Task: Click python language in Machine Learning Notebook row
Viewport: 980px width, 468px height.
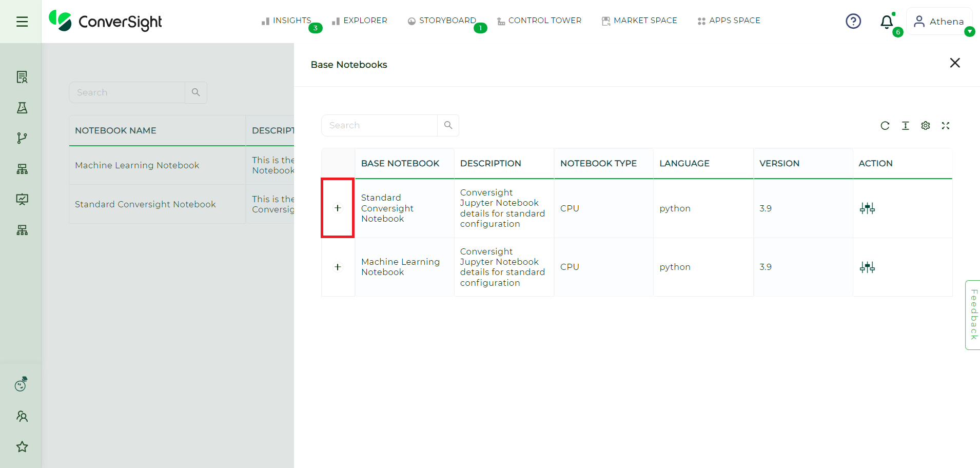Action: pyautogui.click(x=675, y=267)
